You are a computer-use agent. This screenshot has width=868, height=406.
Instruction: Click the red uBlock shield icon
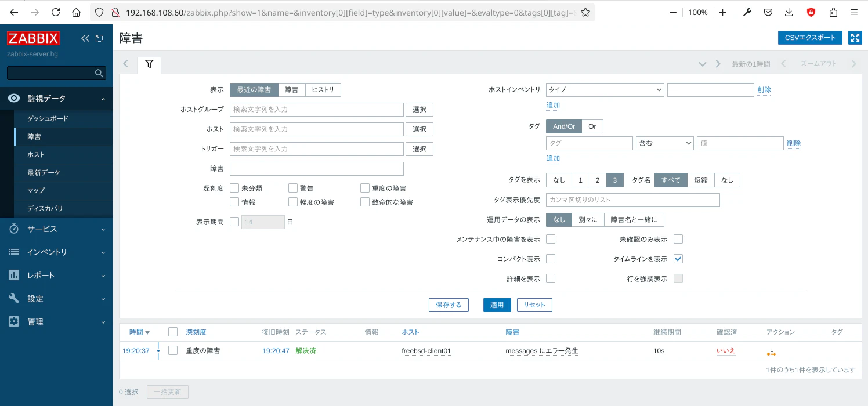coord(811,12)
